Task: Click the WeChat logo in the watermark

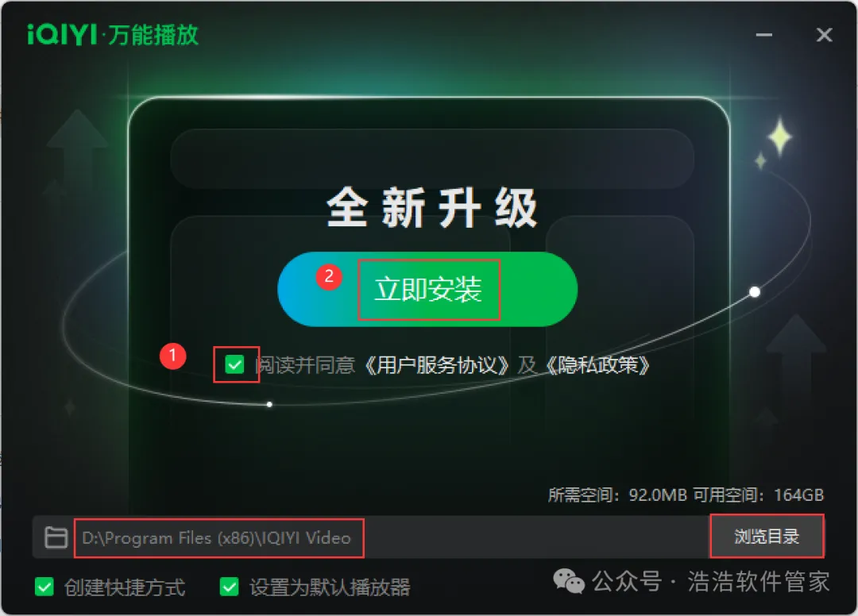Action: point(569,581)
